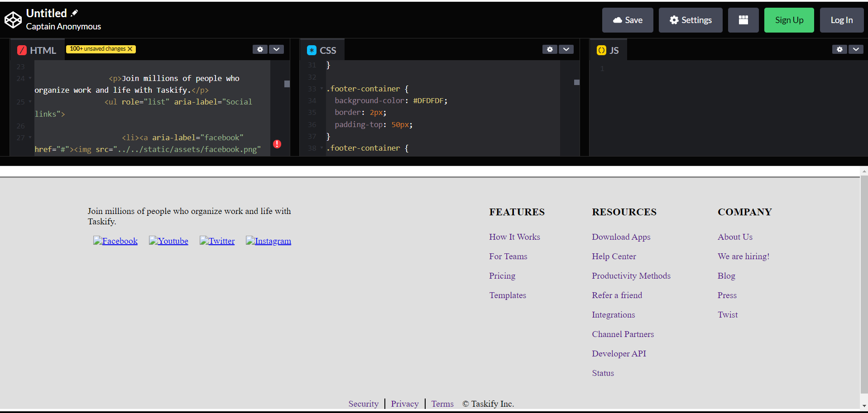Open the About Us link
The width and height of the screenshot is (868, 413).
tap(735, 237)
